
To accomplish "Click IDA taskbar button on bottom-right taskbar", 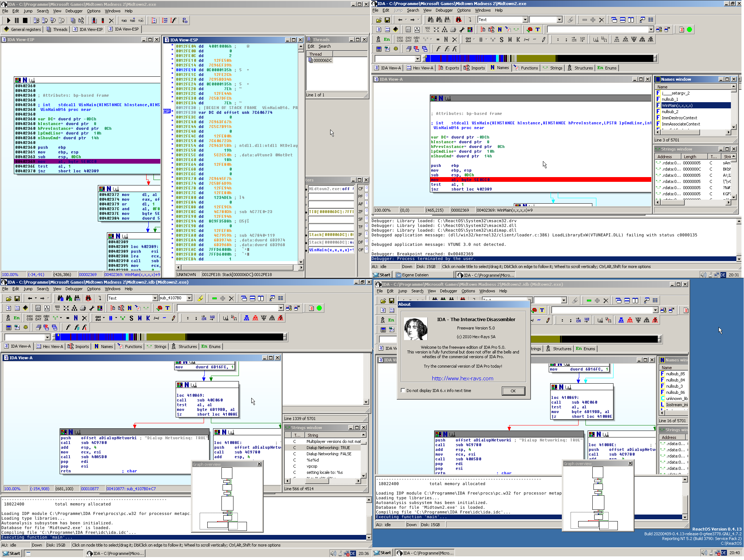I will click(x=425, y=553).
